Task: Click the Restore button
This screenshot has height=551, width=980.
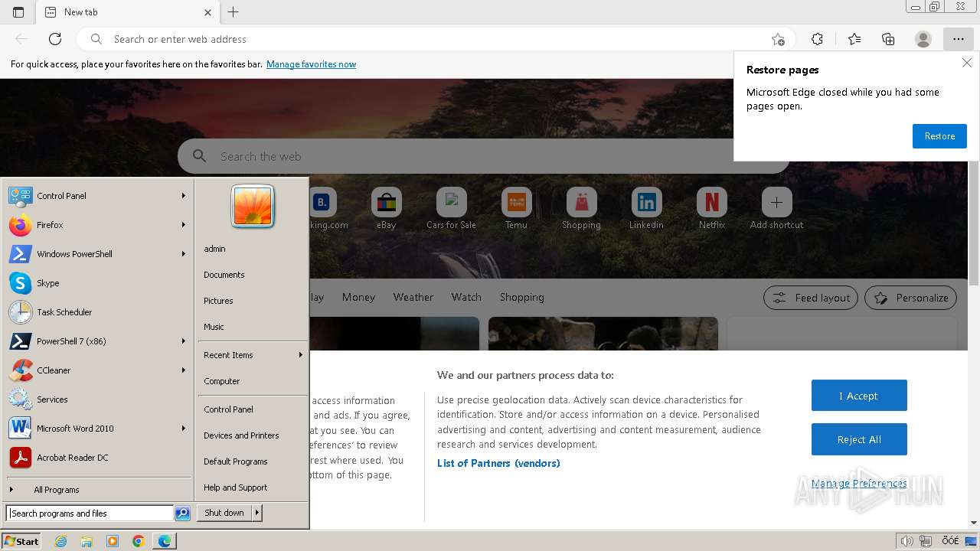Action: click(939, 136)
